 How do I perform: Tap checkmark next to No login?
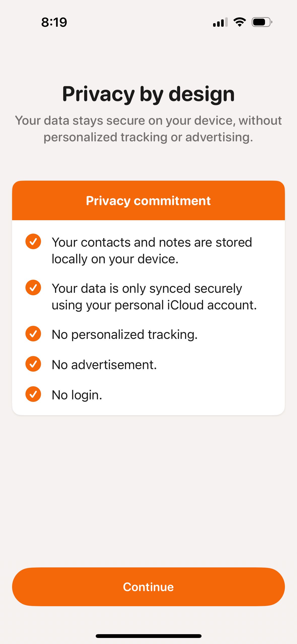click(x=33, y=394)
